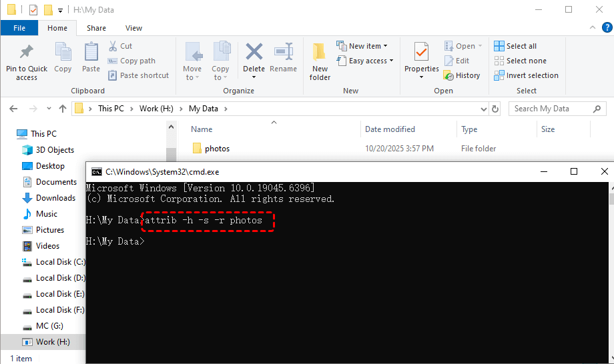Image resolution: width=614 pixels, height=364 pixels.
Task: Click the Delete icon in Organize group
Action: [x=254, y=52]
